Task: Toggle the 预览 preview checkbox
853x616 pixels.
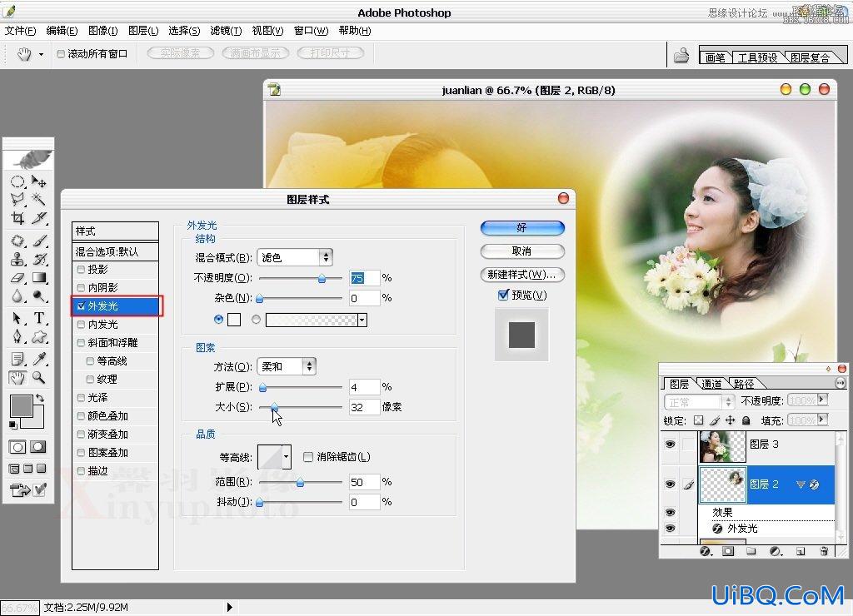Action: pyautogui.click(x=503, y=295)
